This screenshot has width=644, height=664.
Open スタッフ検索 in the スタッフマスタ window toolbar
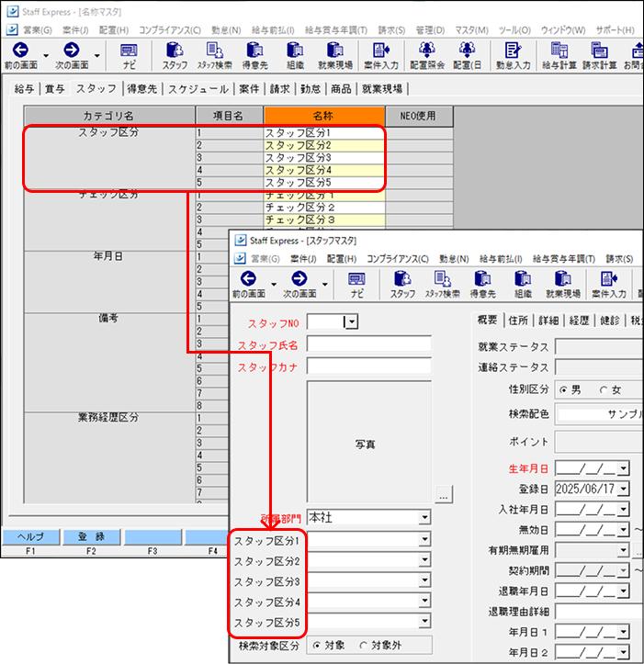tap(443, 283)
